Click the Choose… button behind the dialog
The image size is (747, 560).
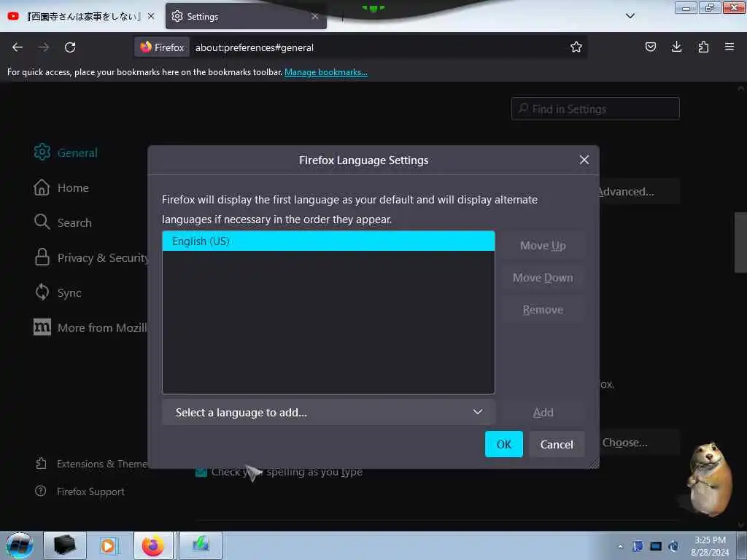638,443
